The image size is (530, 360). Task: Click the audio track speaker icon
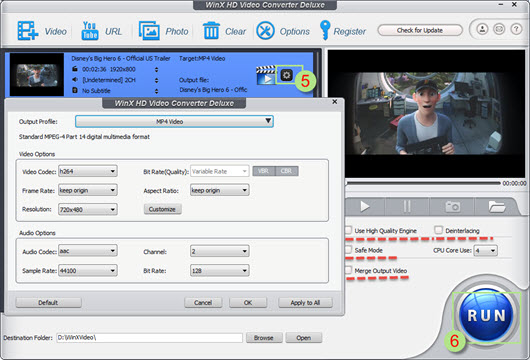(75, 79)
